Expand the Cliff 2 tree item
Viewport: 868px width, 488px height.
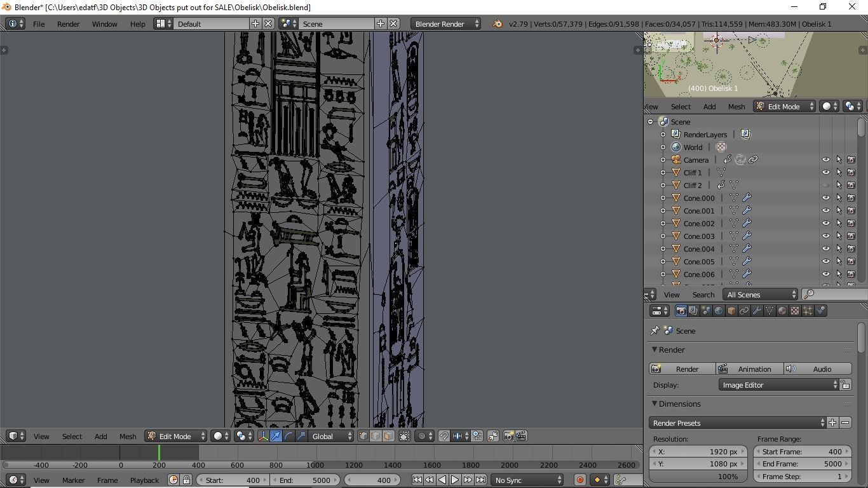(x=663, y=185)
